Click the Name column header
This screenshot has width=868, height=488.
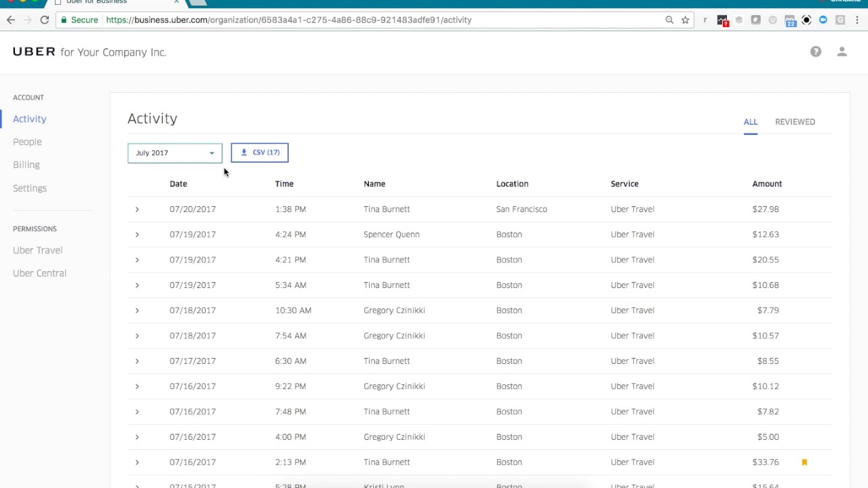click(x=374, y=184)
